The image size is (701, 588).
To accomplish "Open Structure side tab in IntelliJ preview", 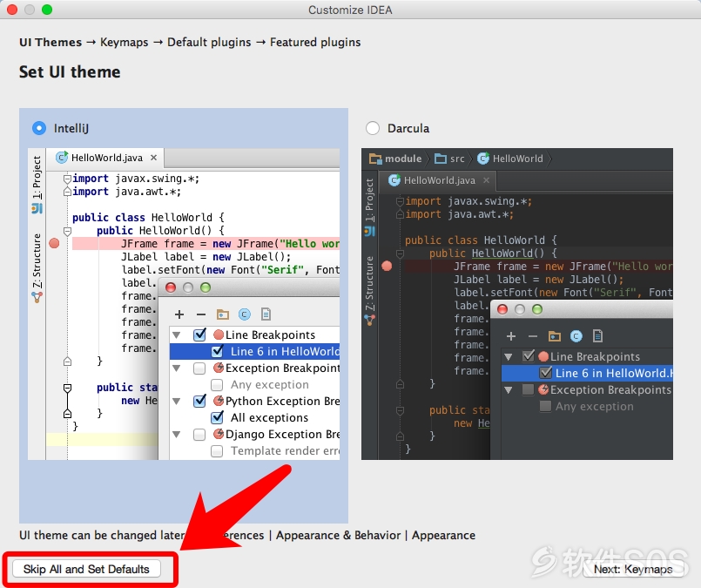I will (37, 267).
